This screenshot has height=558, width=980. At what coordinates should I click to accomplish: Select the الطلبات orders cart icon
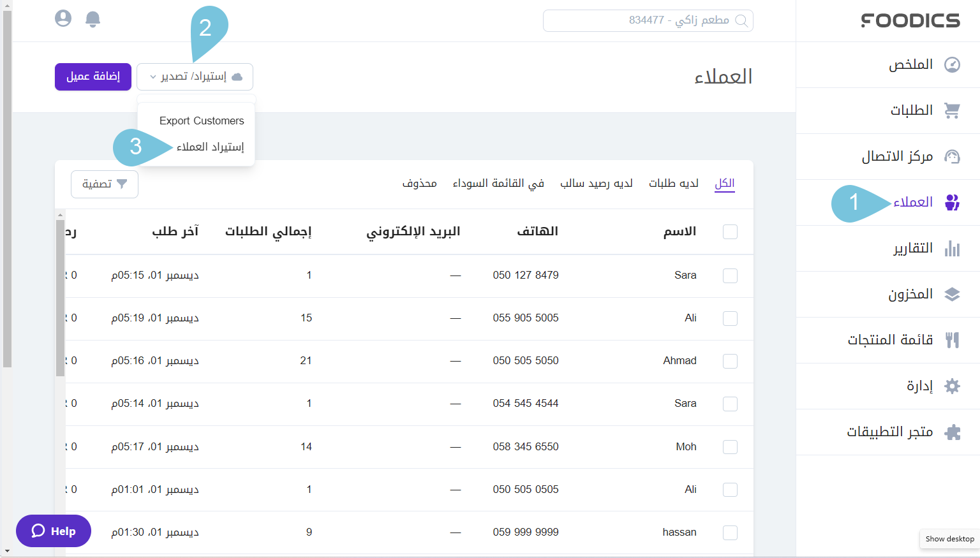[x=952, y=110]
